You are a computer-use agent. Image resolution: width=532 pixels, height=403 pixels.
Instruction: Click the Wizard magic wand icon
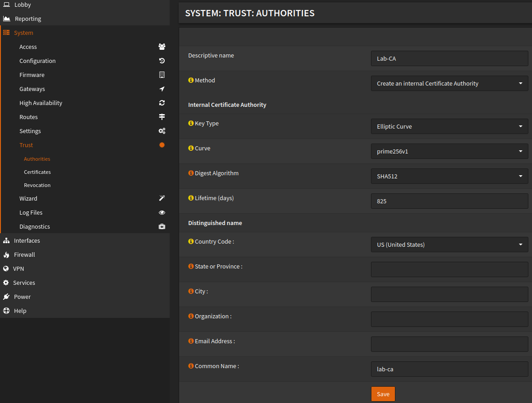162,198
